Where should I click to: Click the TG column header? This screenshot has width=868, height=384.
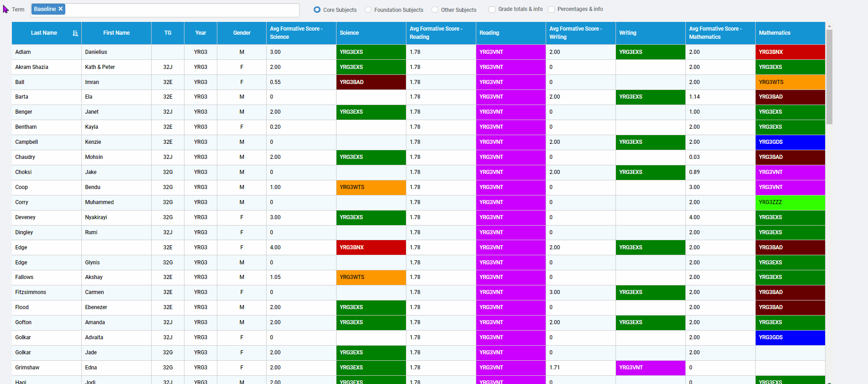(x=168, y=33)
